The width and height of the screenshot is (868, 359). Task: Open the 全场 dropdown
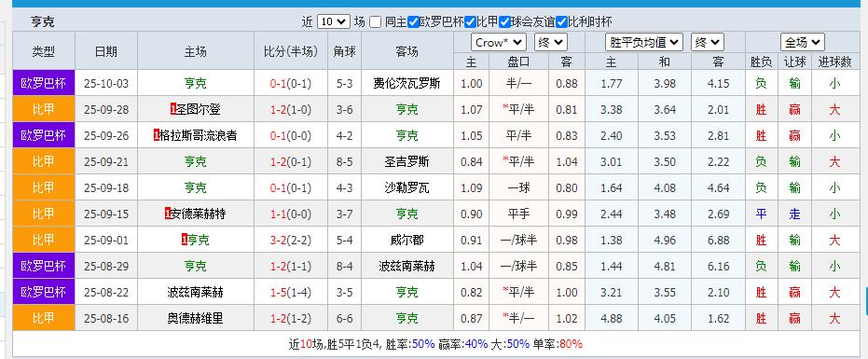[x=803, y=42]
